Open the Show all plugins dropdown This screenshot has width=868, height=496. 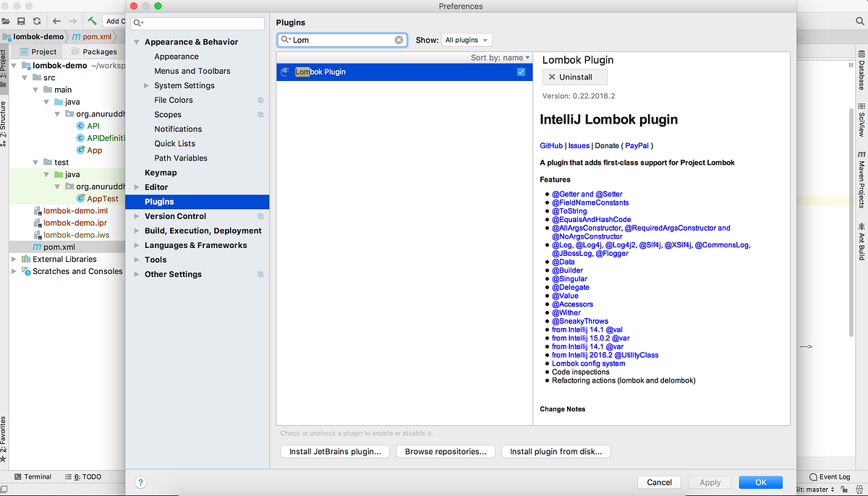[x=467, y=39]
